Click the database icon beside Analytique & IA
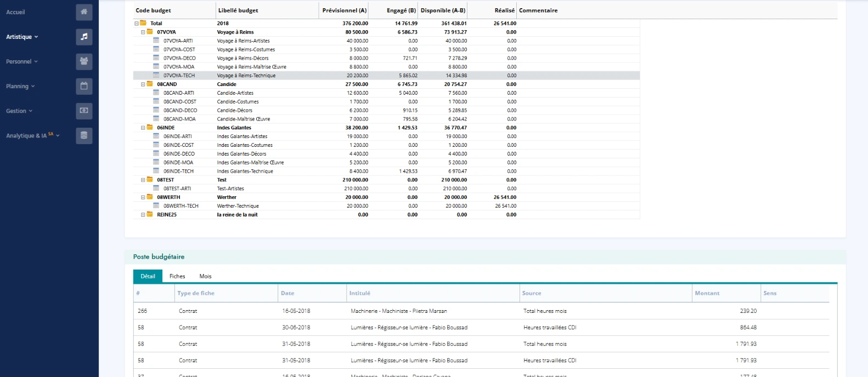Image resolution: width=868 pixels, height=377 pixels. pos(84,135)
